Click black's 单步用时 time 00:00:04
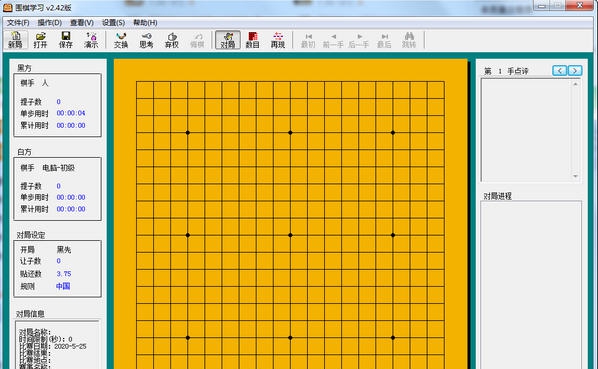 [x=71, y=113]
